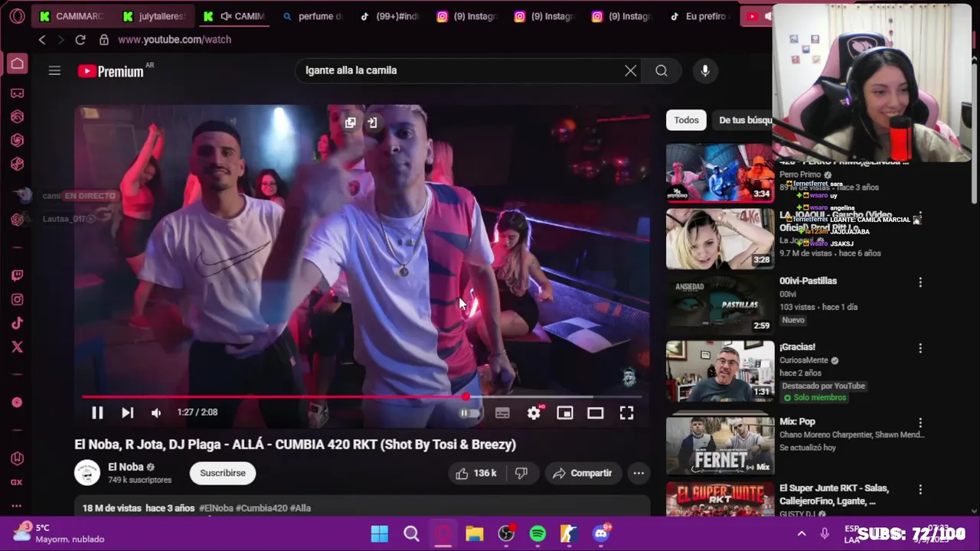
Task: Open the 00ivi-Pastillas video thumbnail
Action: [x=720, y=304]
